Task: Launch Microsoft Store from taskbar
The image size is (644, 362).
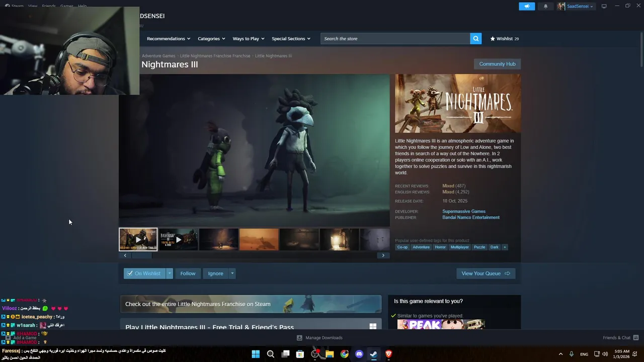Action: coord(300,354)
